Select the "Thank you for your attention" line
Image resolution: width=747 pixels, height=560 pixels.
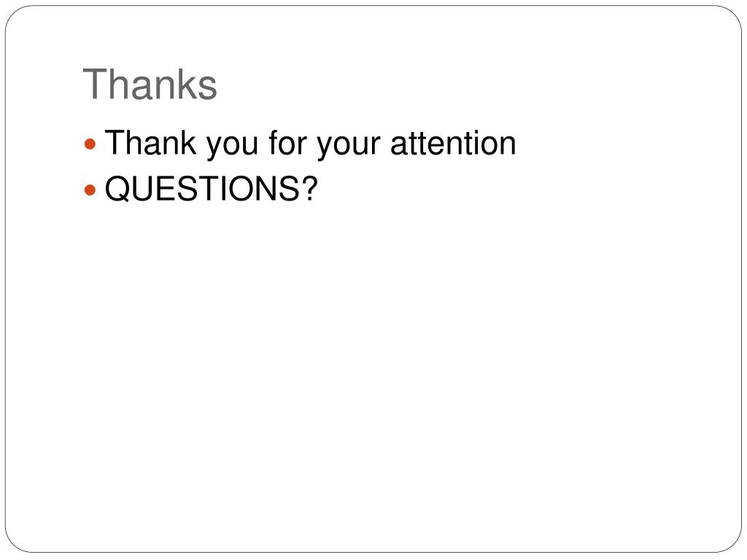point(310,144)
